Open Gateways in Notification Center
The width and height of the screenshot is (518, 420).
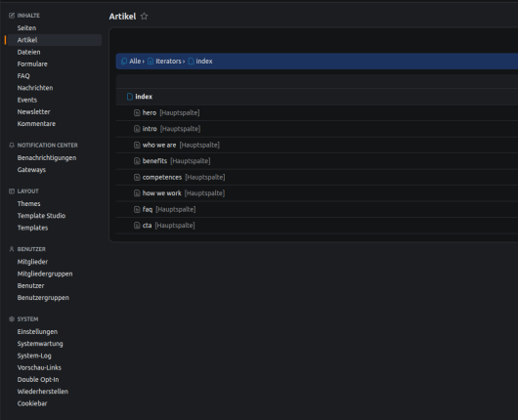point(31,170)
